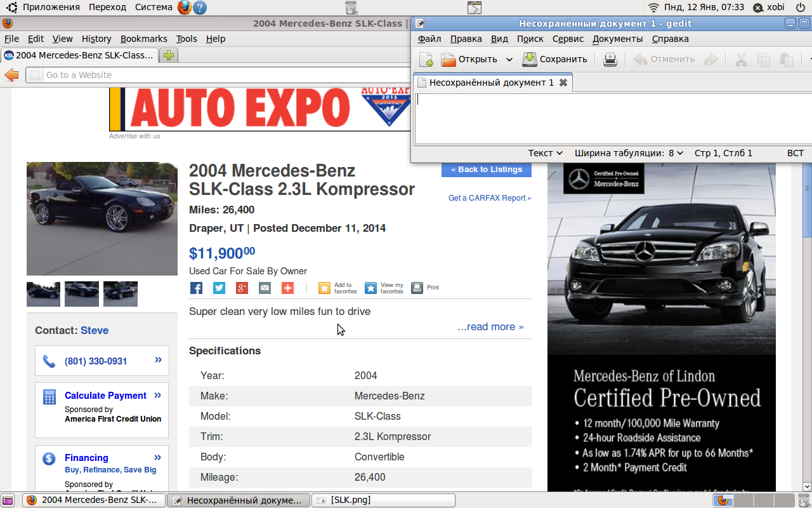Click the show desktop icon in bottom panel

click(8, 500)
